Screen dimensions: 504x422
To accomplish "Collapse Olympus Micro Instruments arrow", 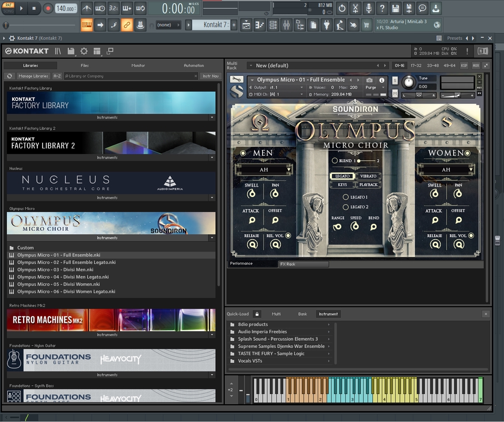I will coord(212,238).
